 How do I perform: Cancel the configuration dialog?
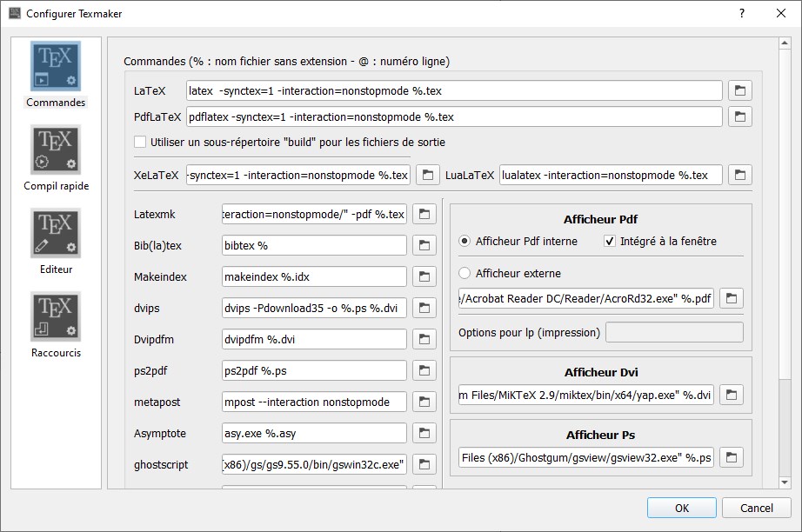[757, 508]
